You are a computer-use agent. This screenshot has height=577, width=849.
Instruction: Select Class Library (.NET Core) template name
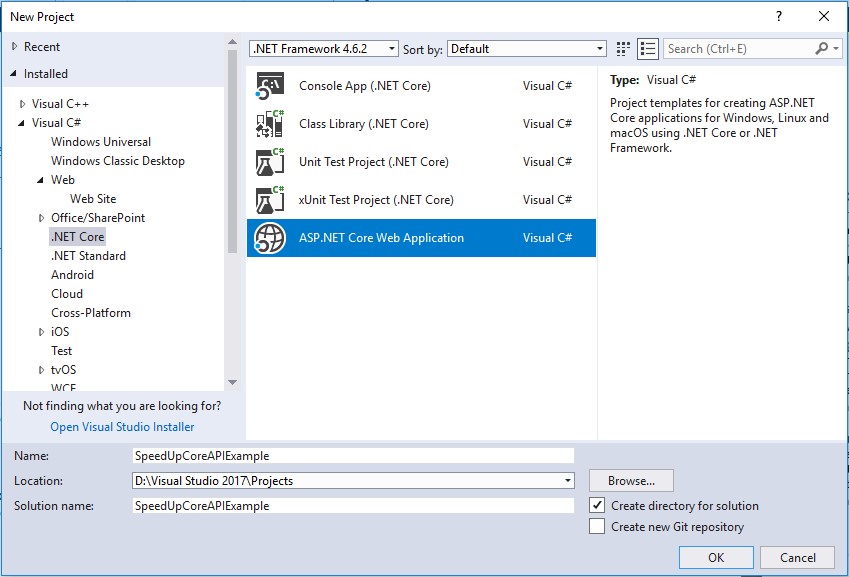(x=364, y=123)
